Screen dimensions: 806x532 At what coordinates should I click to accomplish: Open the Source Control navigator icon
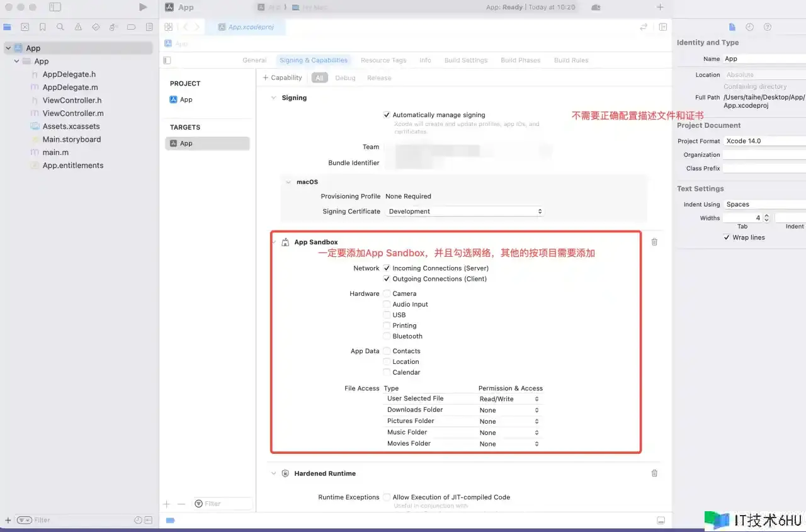click(x=25, y=27)
